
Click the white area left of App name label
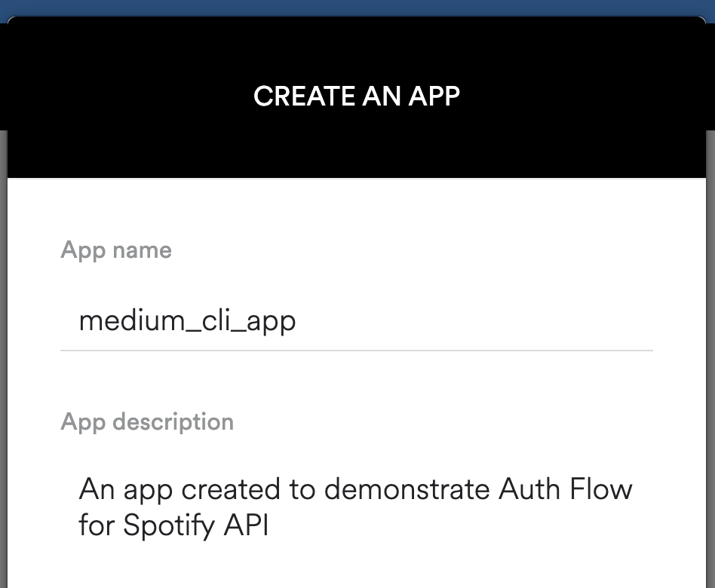click(34, 250)
